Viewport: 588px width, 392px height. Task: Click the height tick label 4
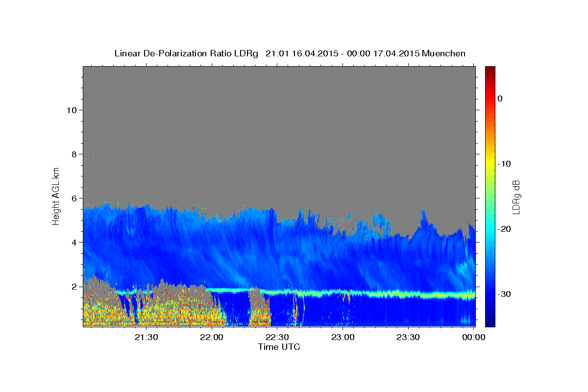coord(74,242)
